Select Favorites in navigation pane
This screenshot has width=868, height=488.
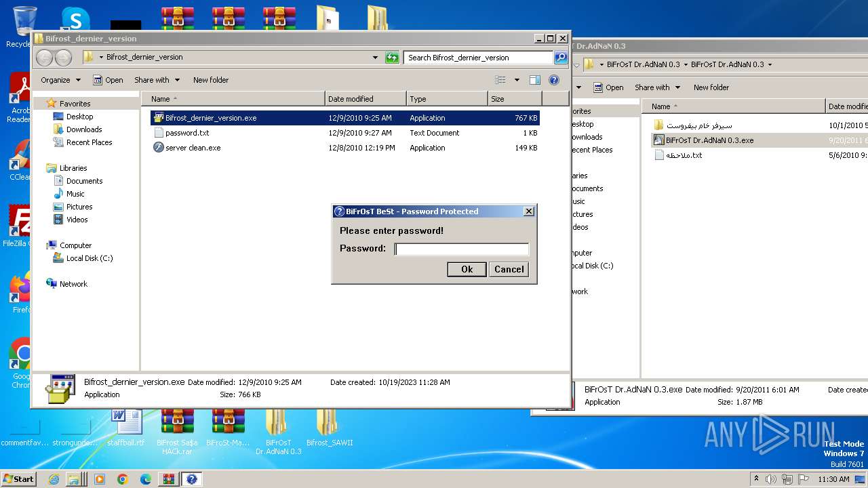click(x=75, y=104)
